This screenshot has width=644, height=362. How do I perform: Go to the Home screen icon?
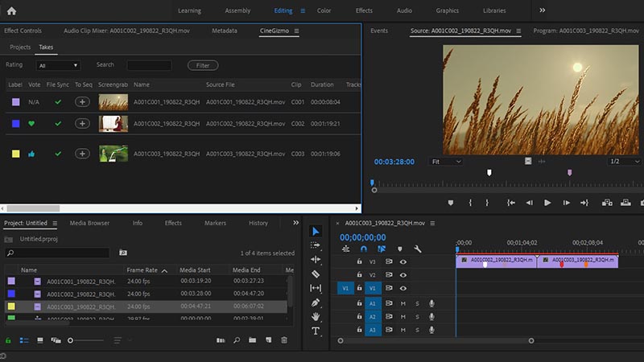coord(11,11)
